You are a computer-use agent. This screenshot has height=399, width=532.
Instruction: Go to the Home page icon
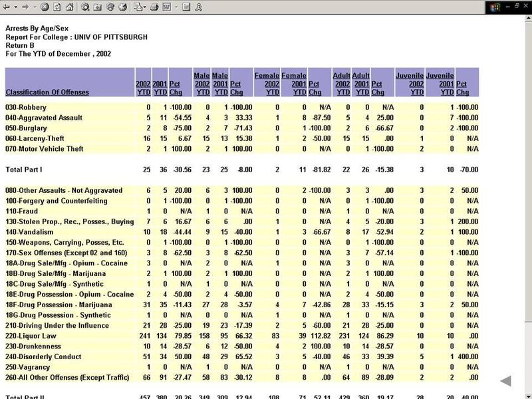(70, 7)
